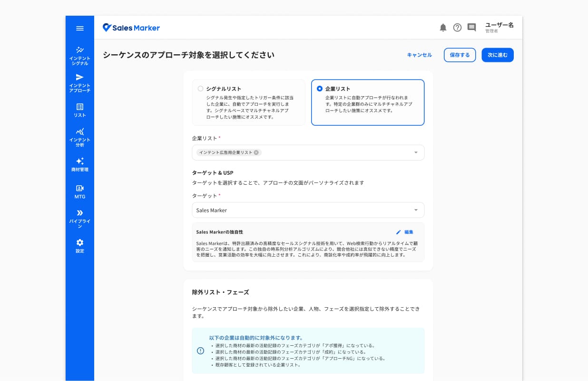588x381 pixels.
Task: Open パイプライン in the sidebar
Action: point(80,219)
